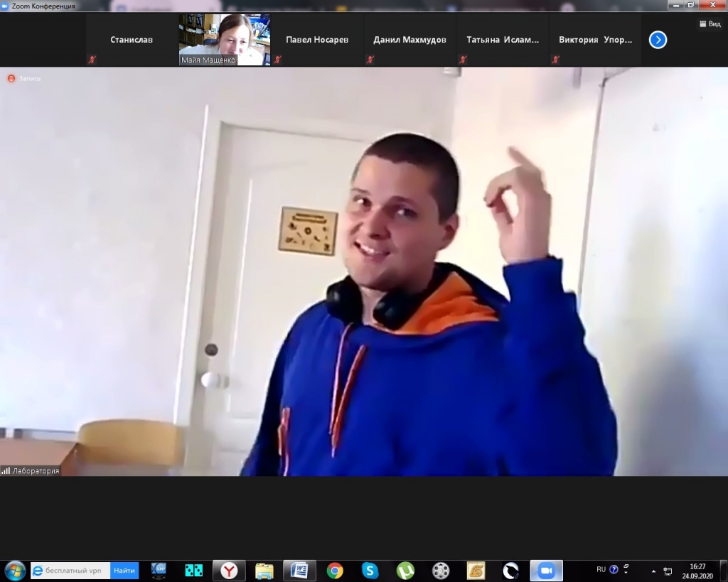The image size is (728, 582).
Task: Click the red Запись recording indicator
Action: click(x=11, y=78)
